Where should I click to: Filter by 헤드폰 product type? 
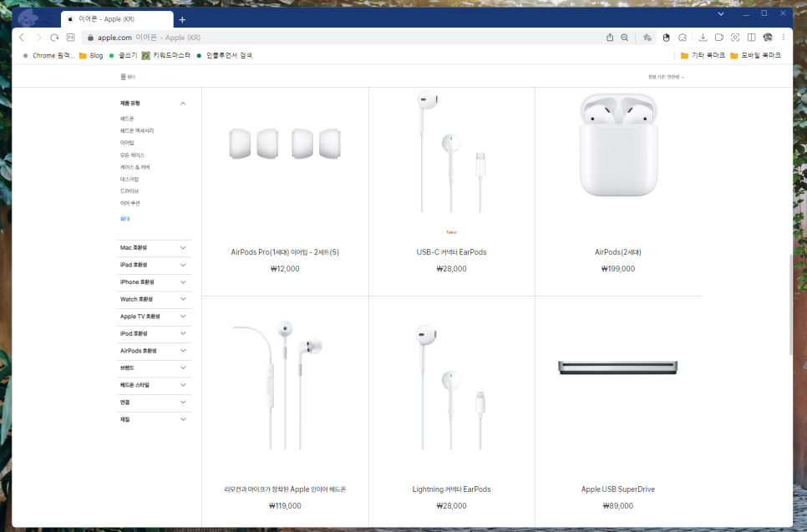127,119
